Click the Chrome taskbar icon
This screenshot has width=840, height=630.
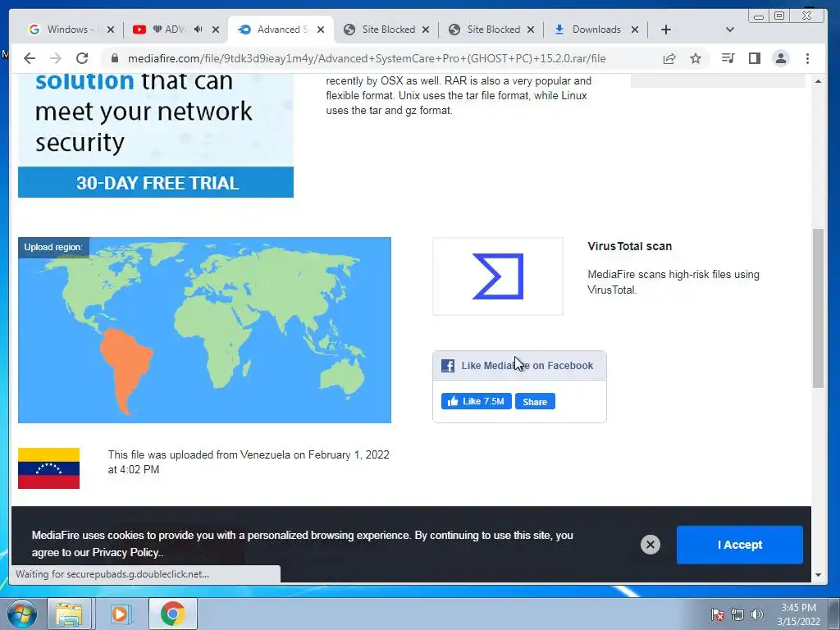point(172,614)
